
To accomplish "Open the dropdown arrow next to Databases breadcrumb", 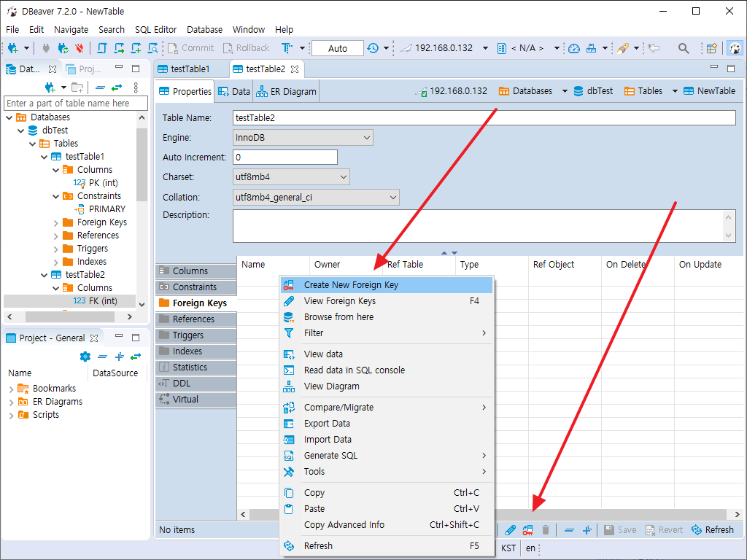I will point(565,91).
